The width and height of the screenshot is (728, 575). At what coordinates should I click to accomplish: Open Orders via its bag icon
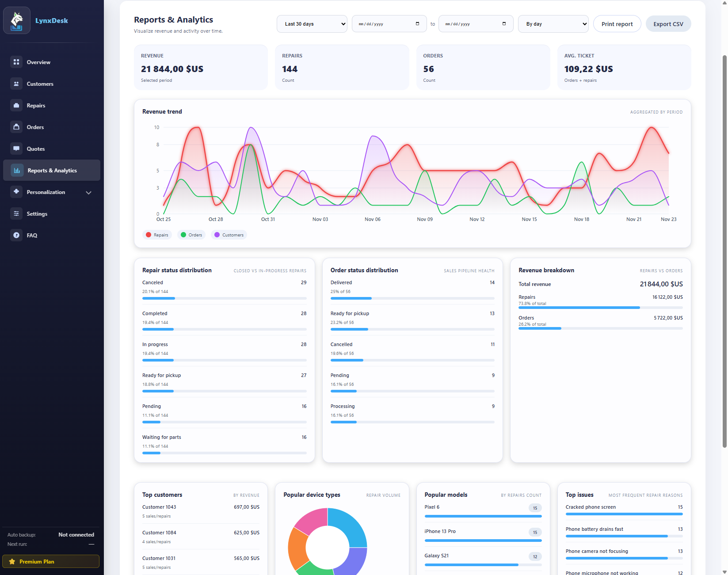16,127
